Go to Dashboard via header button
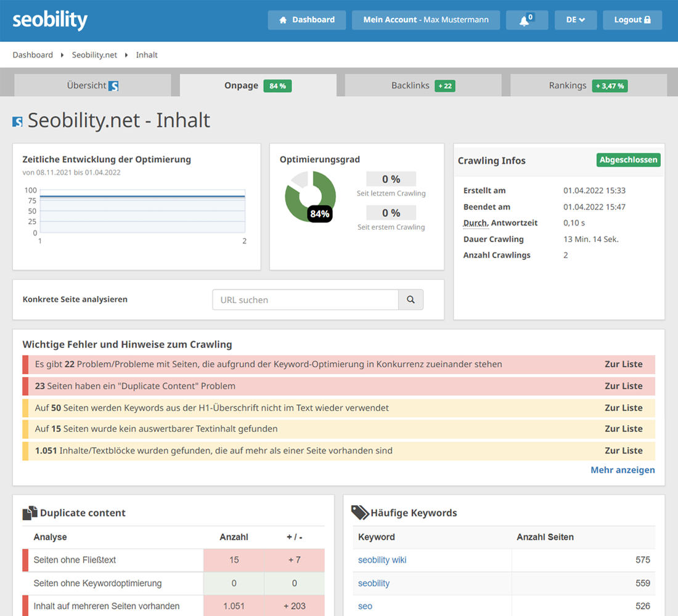 pos(306,20)
